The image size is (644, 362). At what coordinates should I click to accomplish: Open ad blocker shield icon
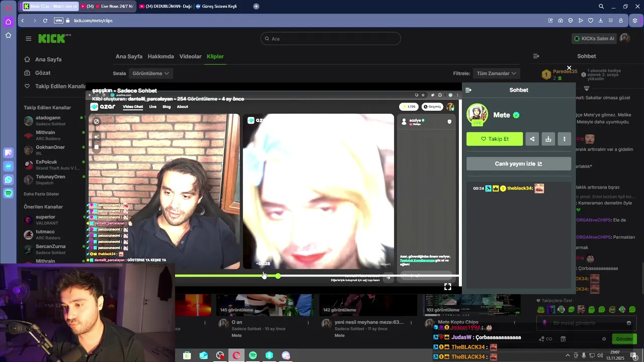[x=571, y=21]
